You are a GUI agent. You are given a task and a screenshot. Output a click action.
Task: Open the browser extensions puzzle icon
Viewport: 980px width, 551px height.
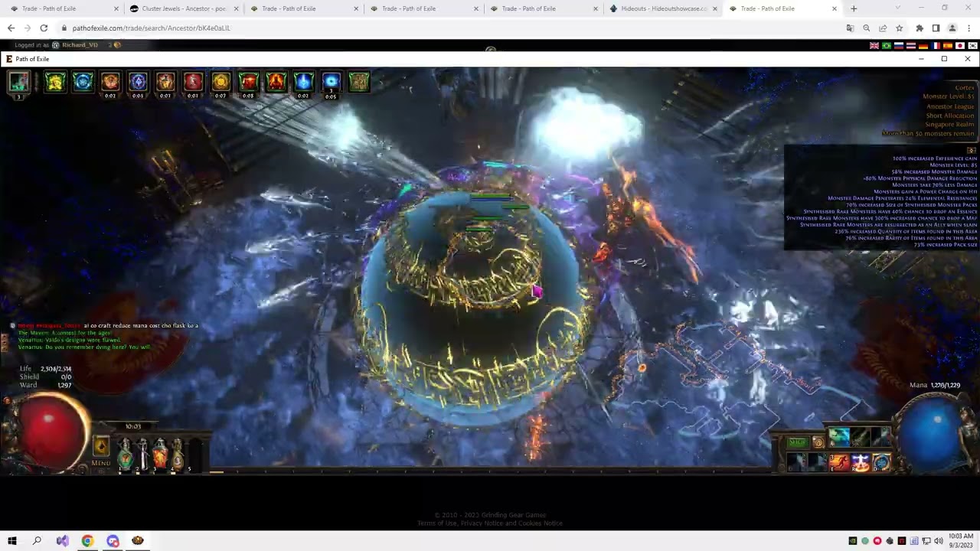920,28
